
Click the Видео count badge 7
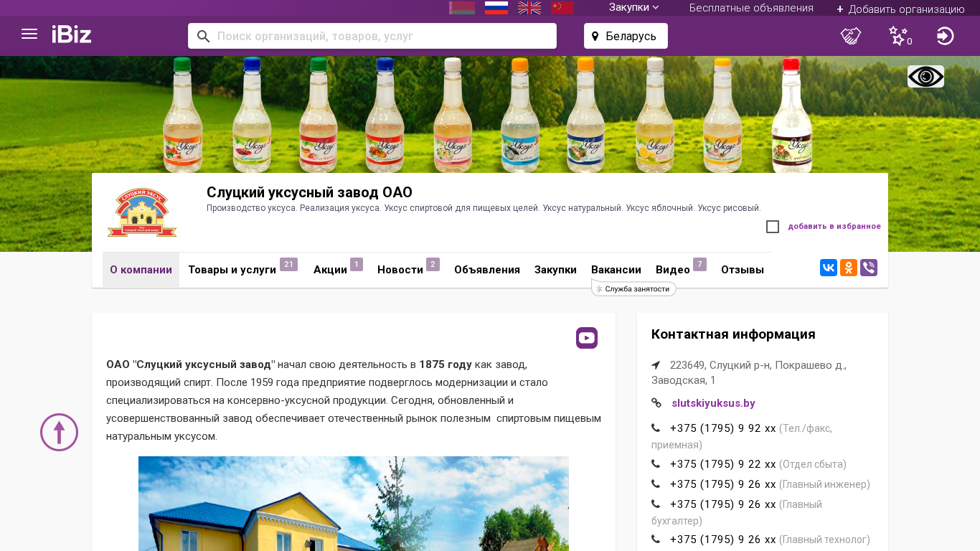click(x=699, y=264)
